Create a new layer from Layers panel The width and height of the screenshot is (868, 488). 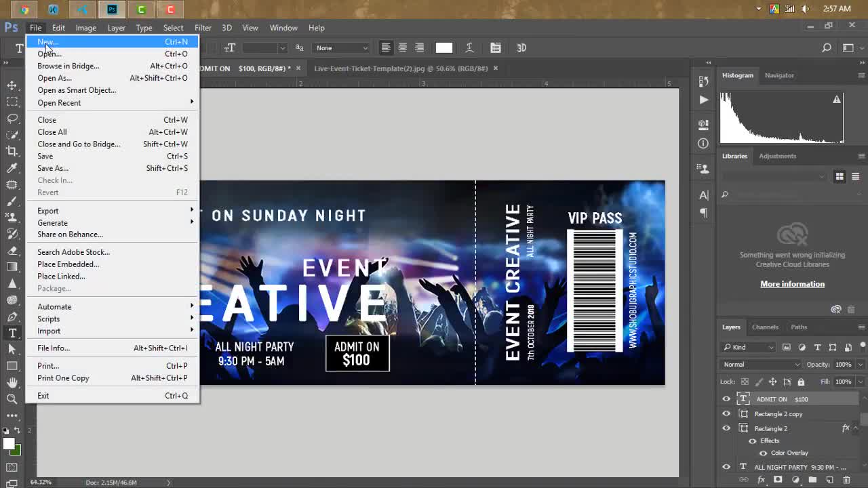tap(829, 480)
